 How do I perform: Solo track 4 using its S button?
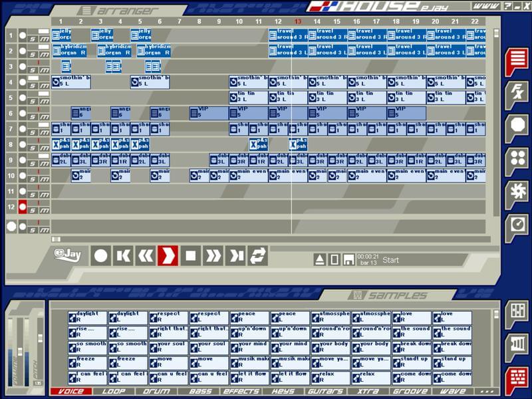(33, 86)
